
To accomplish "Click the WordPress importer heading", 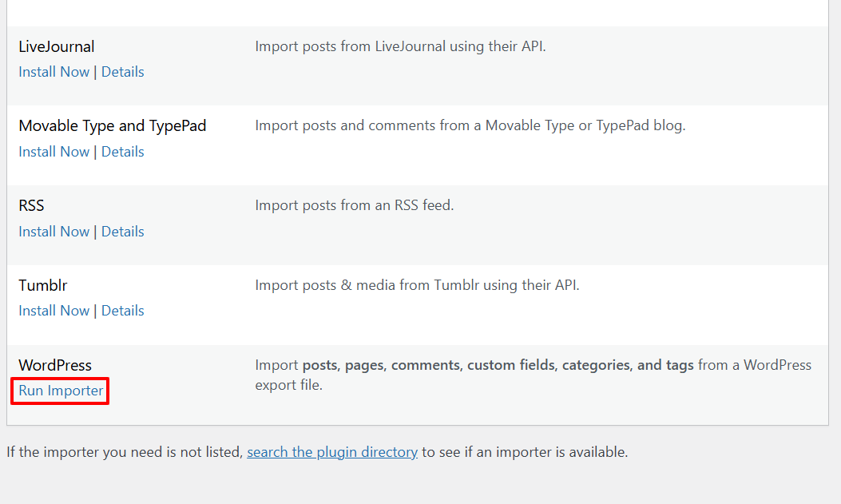I will 55,365.
